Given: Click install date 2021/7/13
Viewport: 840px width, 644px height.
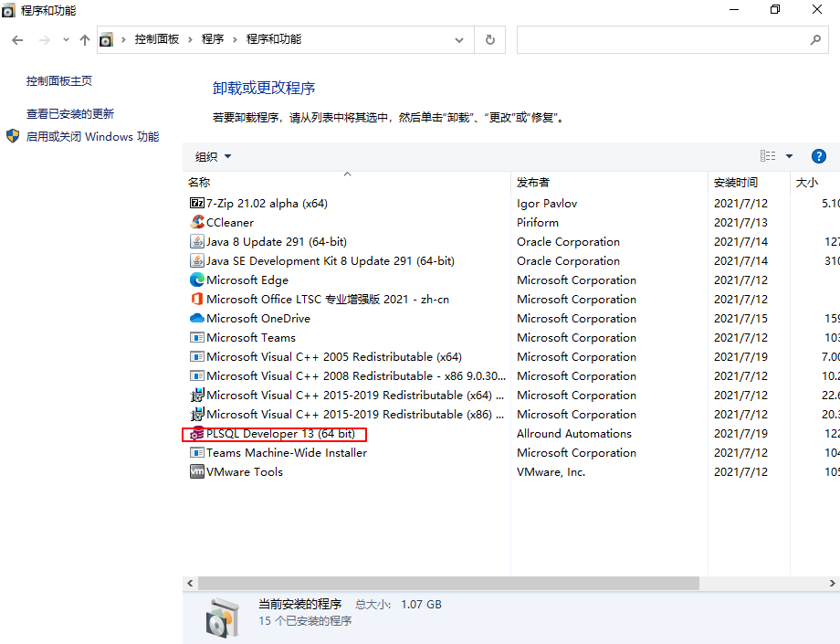Looking at the screenshot, I should pyautogui.click(x=740, y=222).
